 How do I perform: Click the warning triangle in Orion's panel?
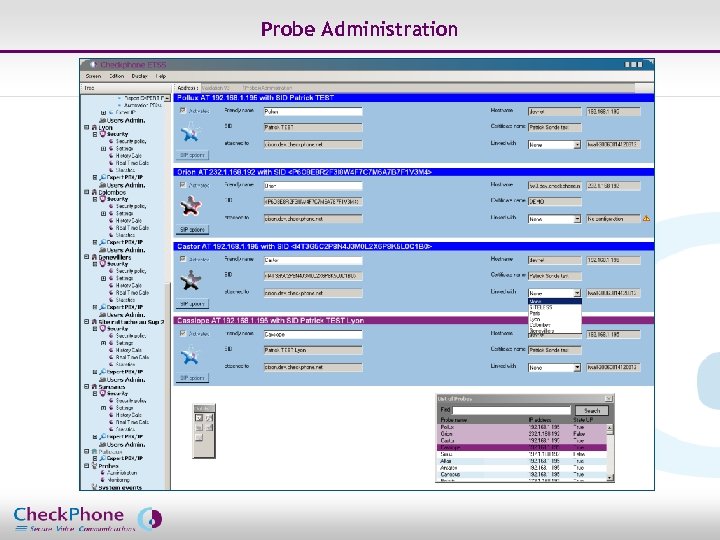tap(647, 219)
